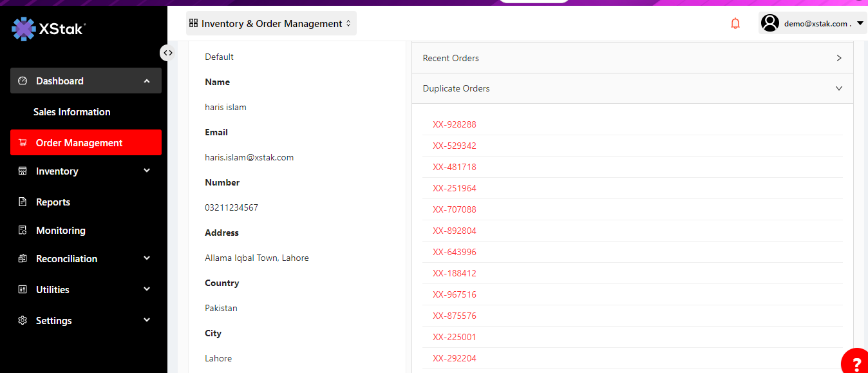Open duplicate order XX-707088
The image size is (868, 373).
[455, 209]
